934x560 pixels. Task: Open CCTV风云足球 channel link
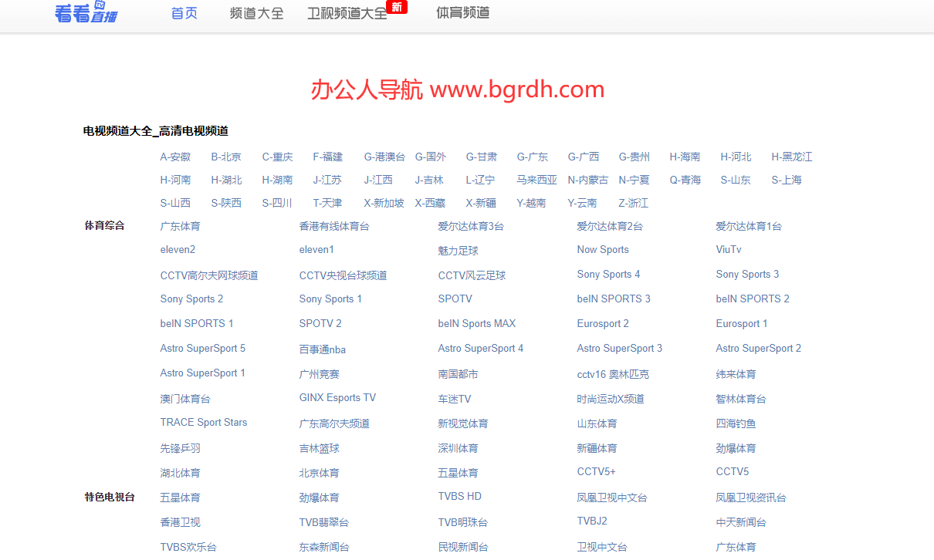pyautogui.click(x=472, y=275)
